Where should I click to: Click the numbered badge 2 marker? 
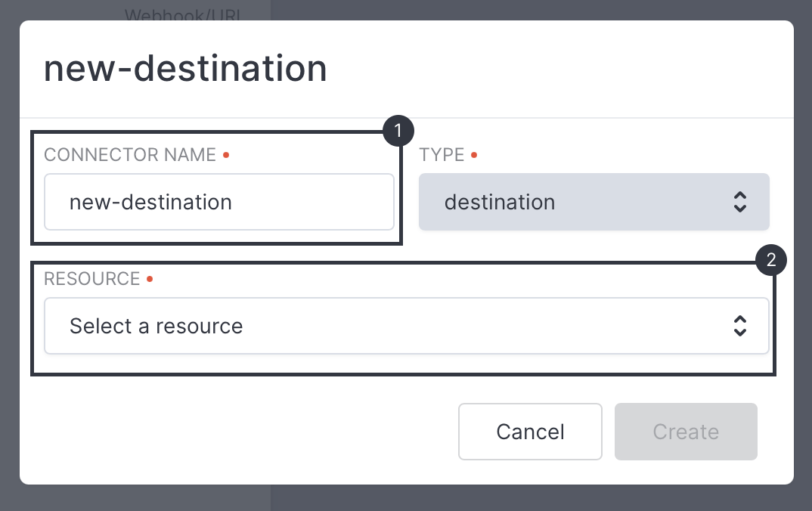pyautogui.click(x=771, y=261)
